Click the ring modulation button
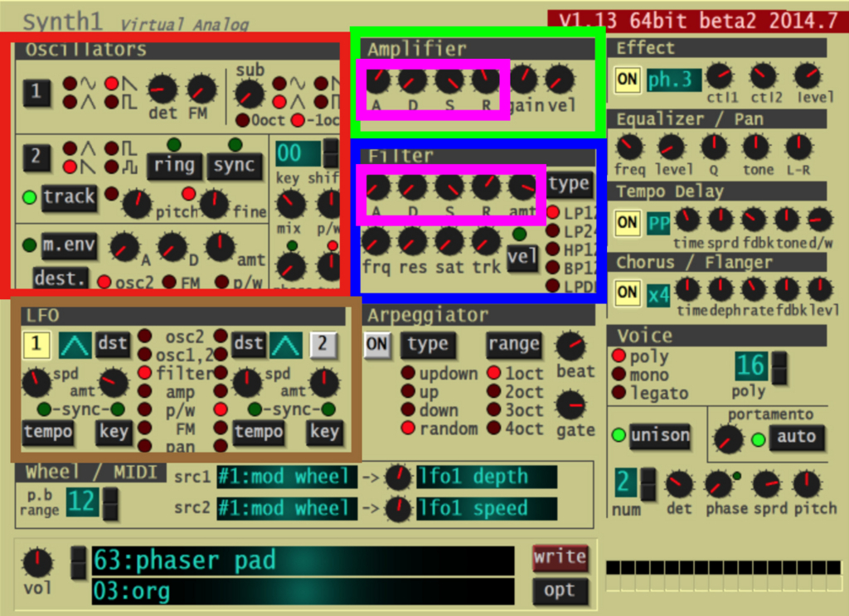 point(174,166)
